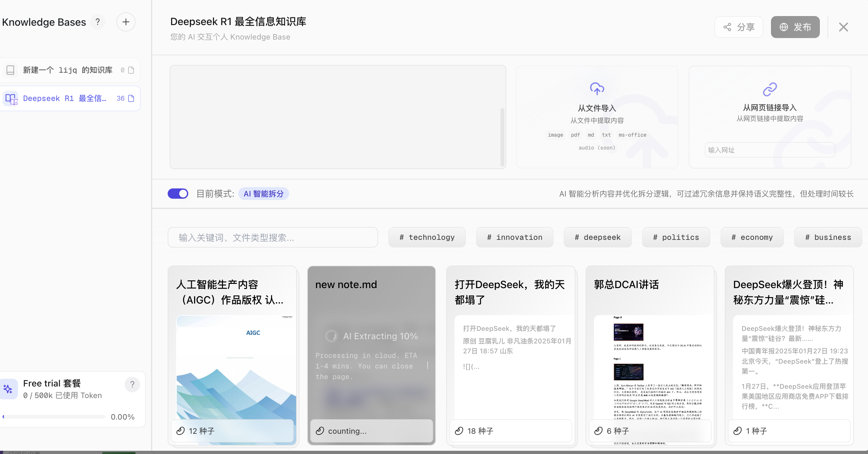Click the 发布 publish button
868x454 pixels.
coord(795,27)
